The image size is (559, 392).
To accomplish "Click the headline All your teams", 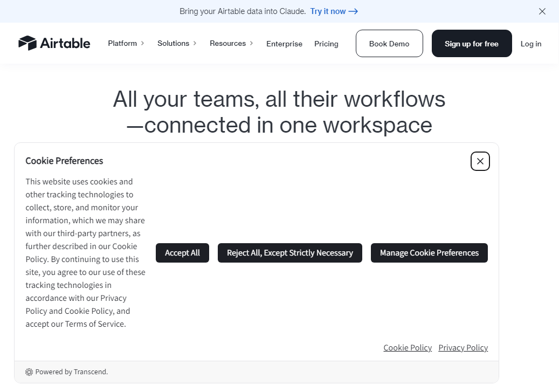I will [279, 112].
